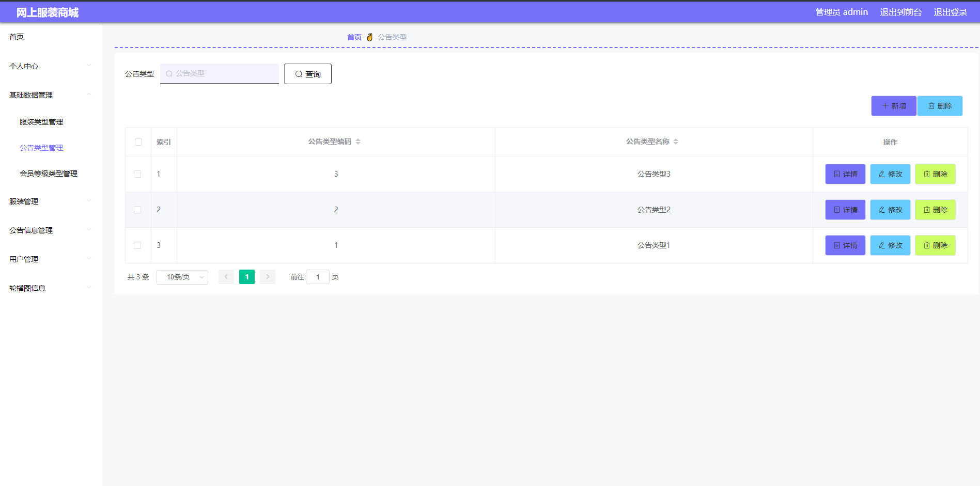Click 修改 for 公告类型3 row
980x486 pixels.
pyautogui.click(x=890, y=174)
